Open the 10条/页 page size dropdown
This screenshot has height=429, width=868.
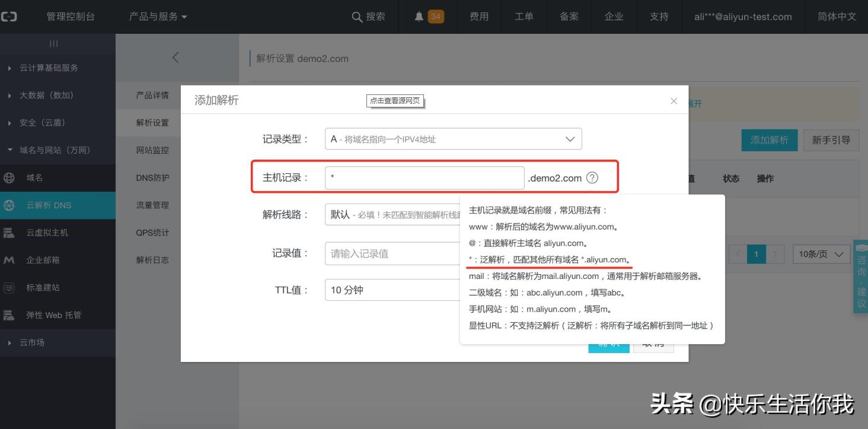pyautogui.click(x=821, y=254)
